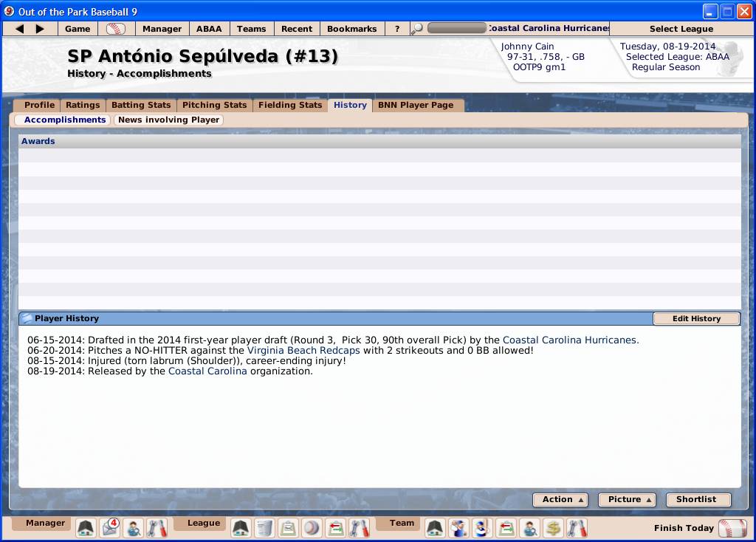Click the Edit History button

pyautogui.click(x=697, y=319)
